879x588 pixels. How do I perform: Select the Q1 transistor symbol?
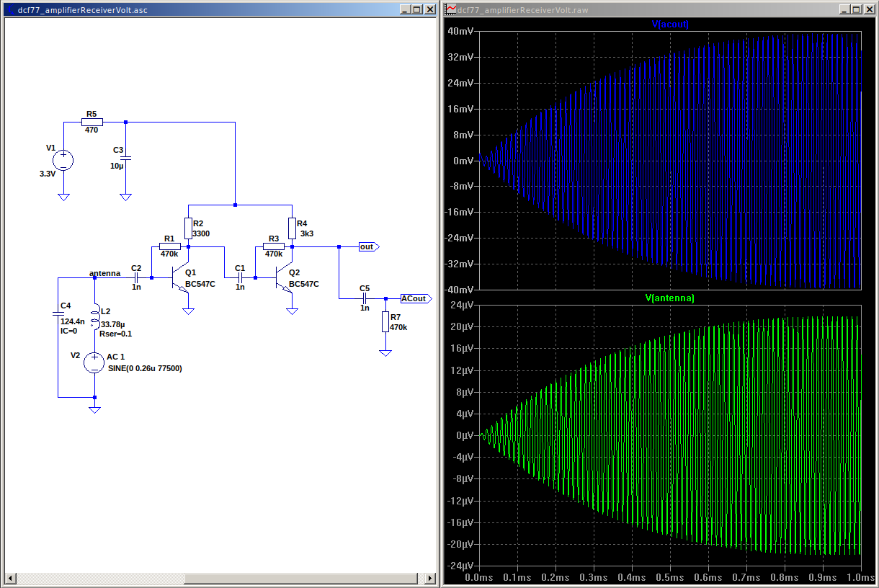(x=180, y=277)
